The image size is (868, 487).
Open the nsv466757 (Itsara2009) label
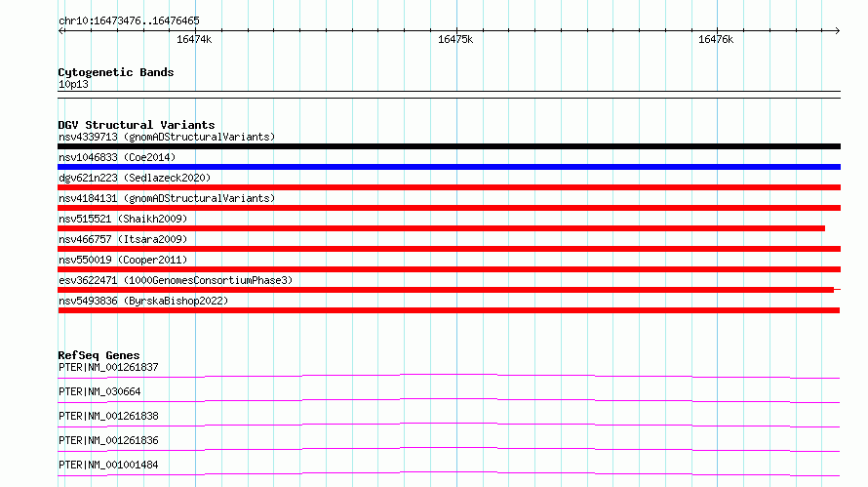point(123,239)
